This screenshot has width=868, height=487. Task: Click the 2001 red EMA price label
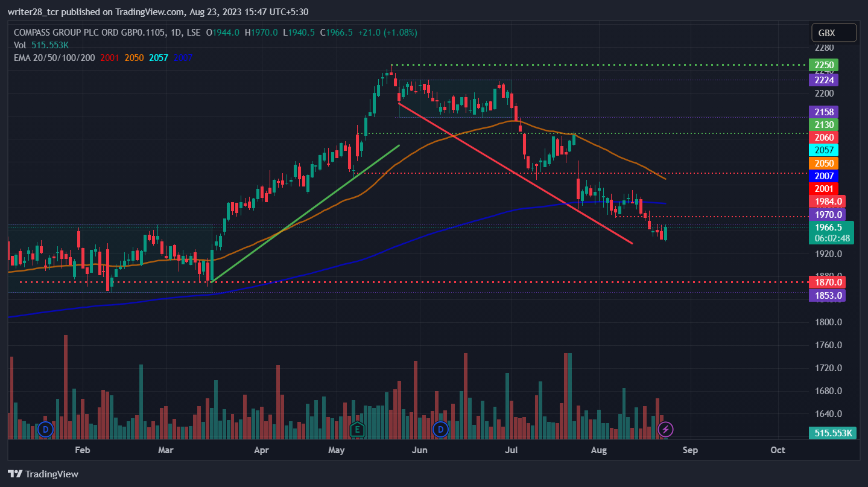click(x=823, y=189)
